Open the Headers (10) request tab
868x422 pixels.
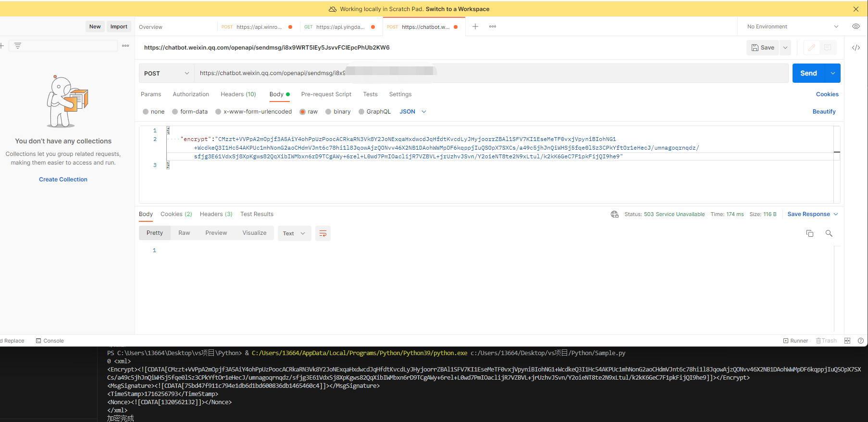pos(238,94)
